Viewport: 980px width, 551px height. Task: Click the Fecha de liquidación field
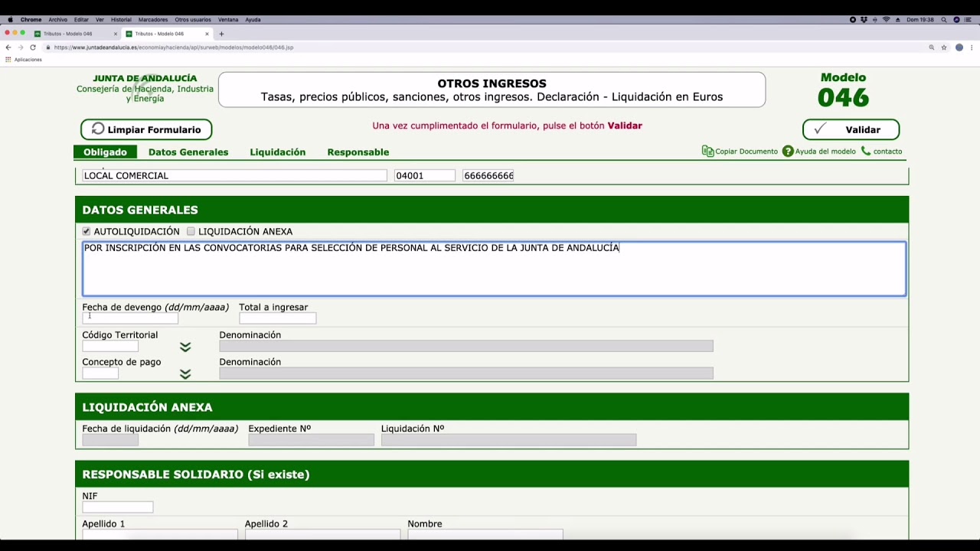110,439
